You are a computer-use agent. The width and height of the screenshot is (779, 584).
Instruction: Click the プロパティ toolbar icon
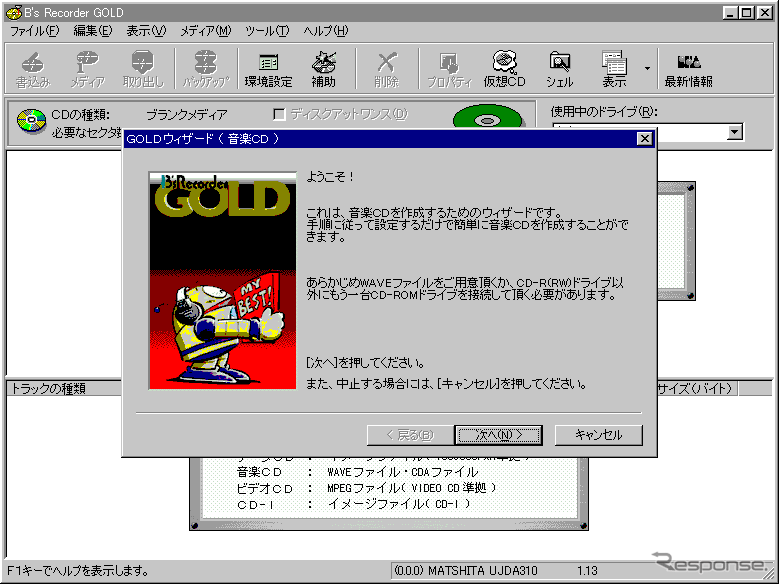450,70
